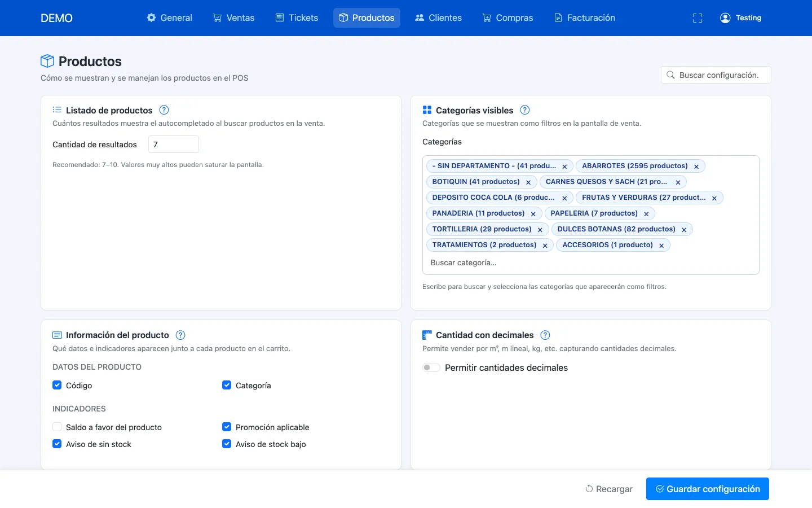
Task: Click the Buscar categoría input
Action: pyautogui.click(x=591, y=263)
